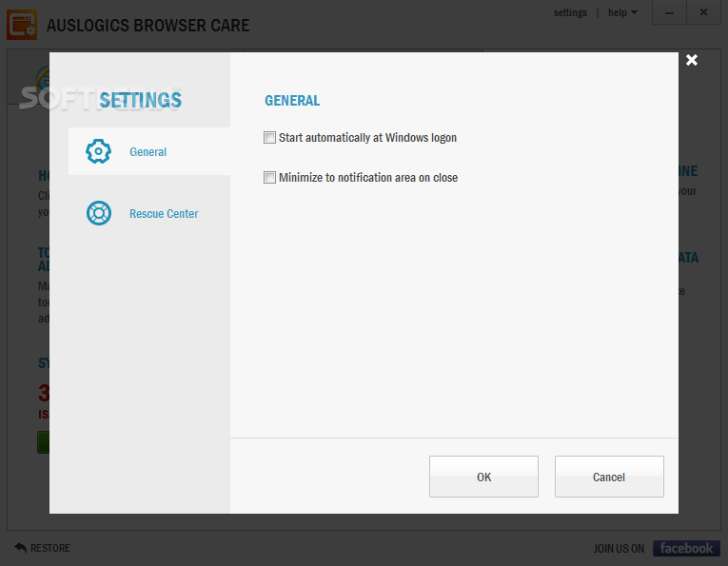Click the Rescue Center lifebuoy icon

[x=99, y=213]
